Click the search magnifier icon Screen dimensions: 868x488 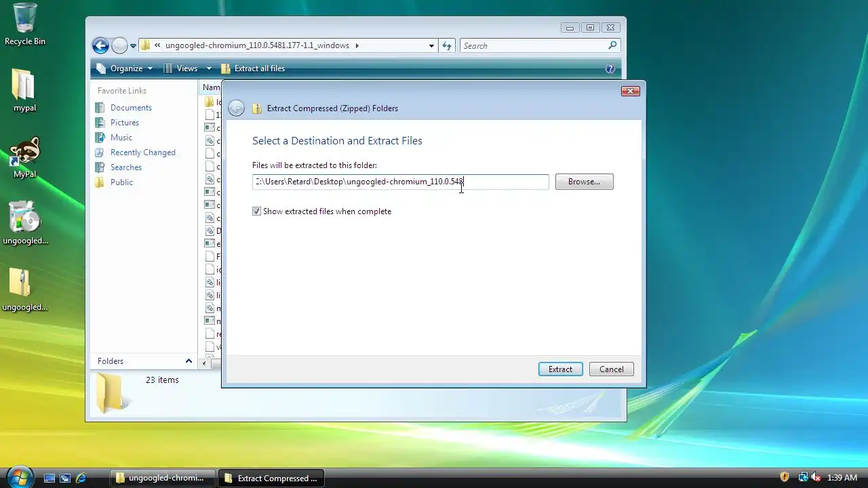point(612,45)
